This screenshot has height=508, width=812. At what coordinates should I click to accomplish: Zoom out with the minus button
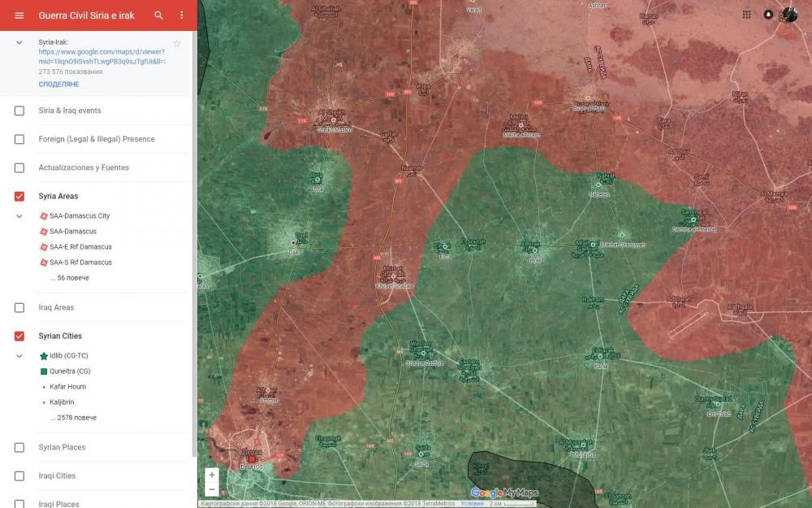click(212, 489)
